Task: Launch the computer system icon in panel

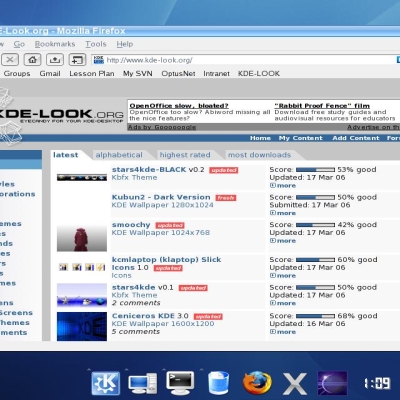Action: pos(143,384)
